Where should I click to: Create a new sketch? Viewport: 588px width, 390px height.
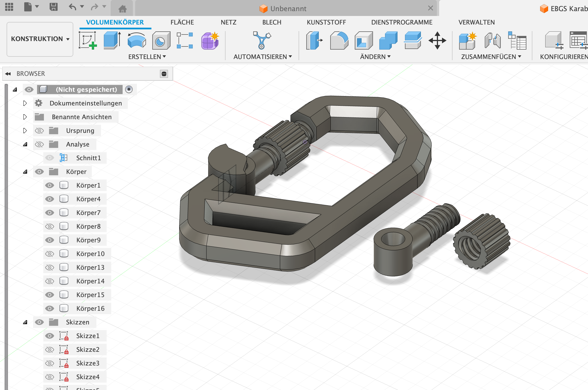click(88, 41)
